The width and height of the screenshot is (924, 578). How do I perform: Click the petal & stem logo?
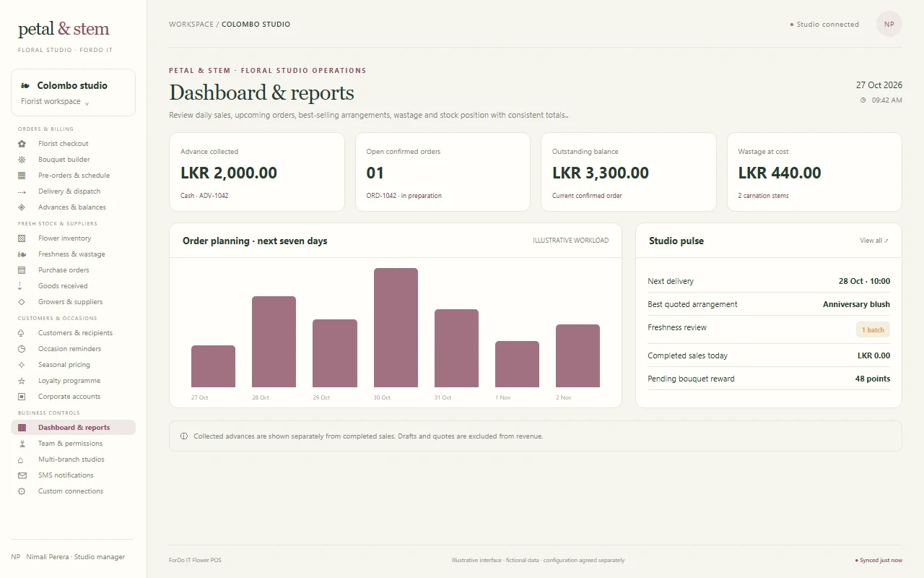64,29
